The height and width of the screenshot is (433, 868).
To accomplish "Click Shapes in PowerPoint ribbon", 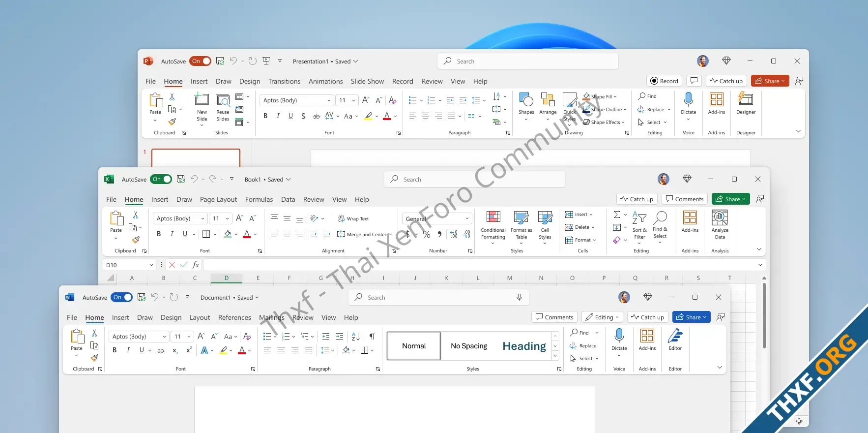I will coord(526,106).
